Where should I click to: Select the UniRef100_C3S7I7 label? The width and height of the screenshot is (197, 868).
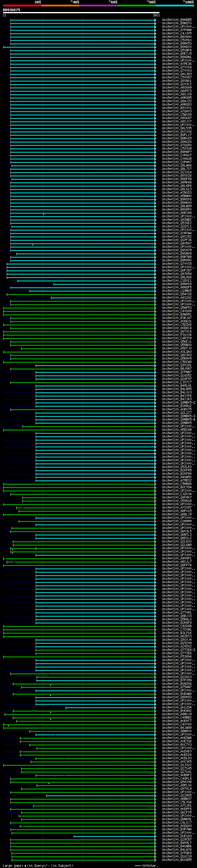177,382
